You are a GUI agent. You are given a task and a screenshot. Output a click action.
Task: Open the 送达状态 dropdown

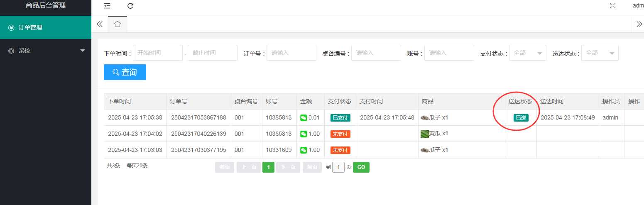click(x=600, y=53)
